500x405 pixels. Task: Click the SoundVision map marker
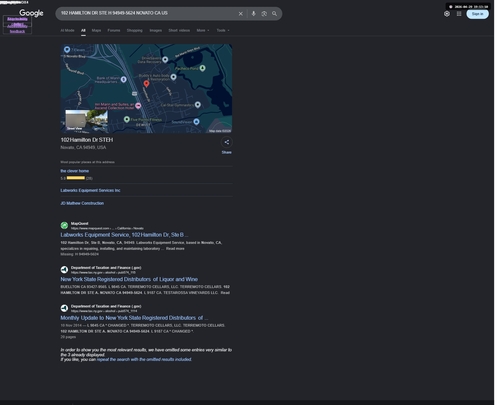[x=196, y=122]
